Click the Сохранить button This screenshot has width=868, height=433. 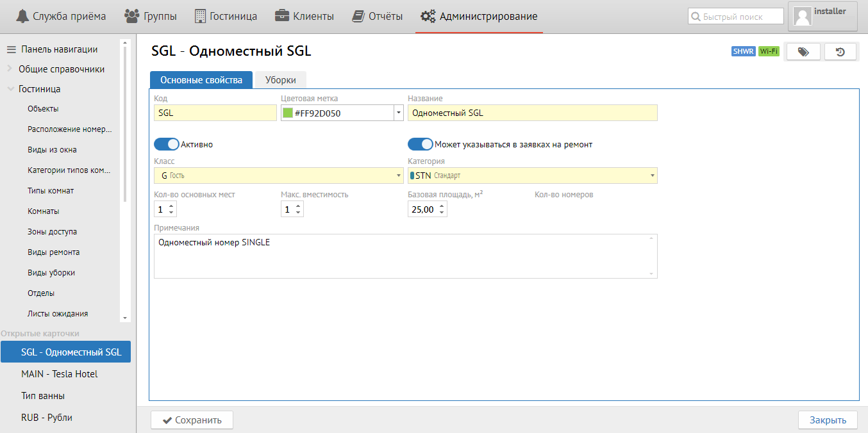click(192, 420)
